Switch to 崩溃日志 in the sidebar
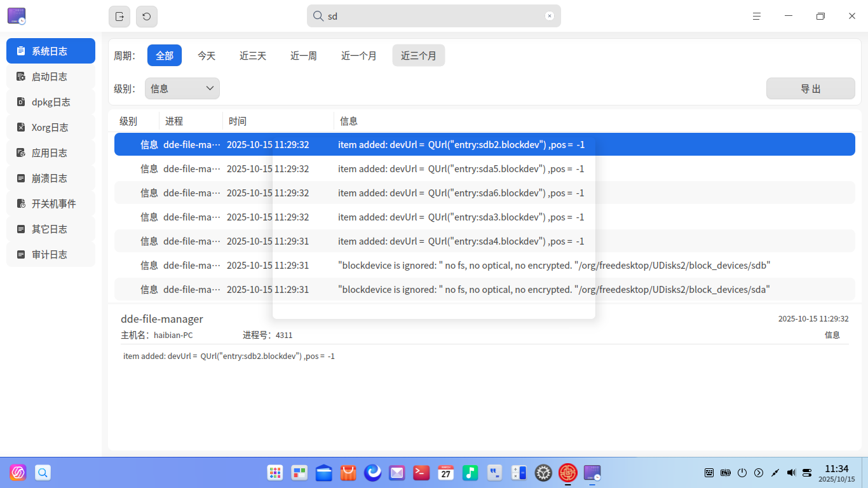The width and height of the screenshot is (868, 488). 51,178
